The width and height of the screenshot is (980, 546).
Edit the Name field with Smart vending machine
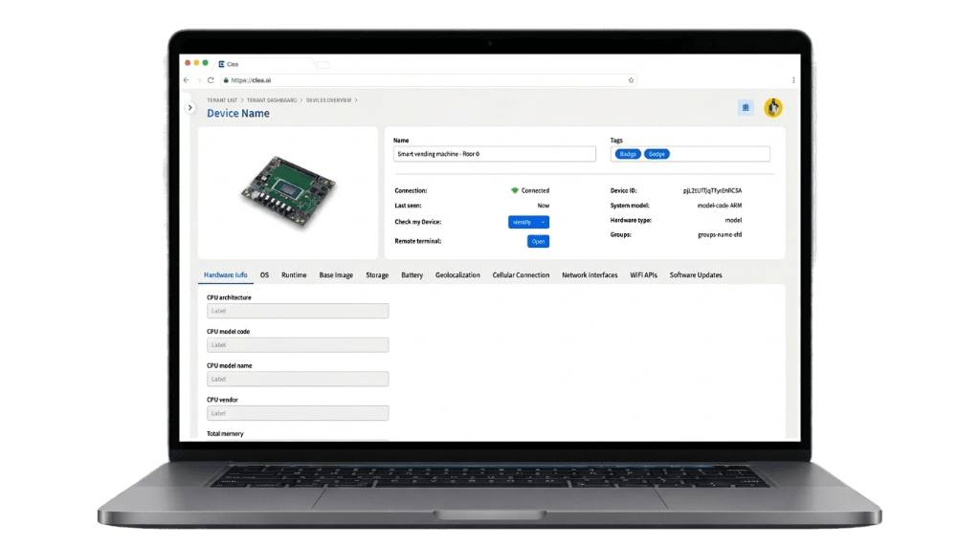point(495,154)
